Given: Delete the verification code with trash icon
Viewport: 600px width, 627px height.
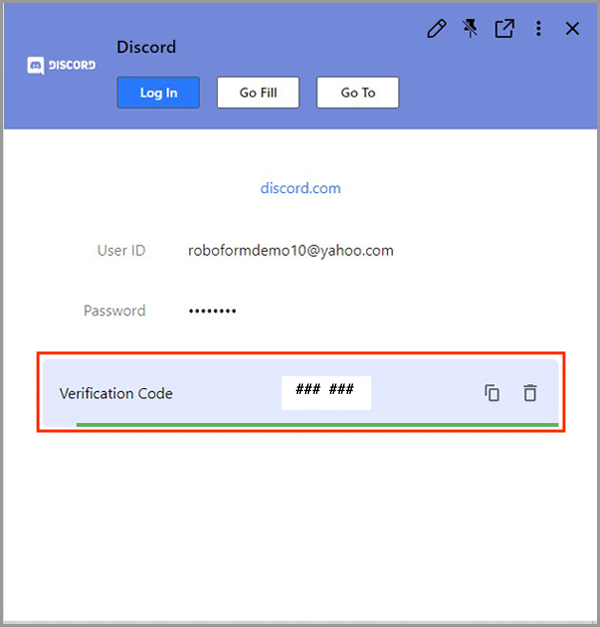Looking at the screenshot, I should click(530, 393).
